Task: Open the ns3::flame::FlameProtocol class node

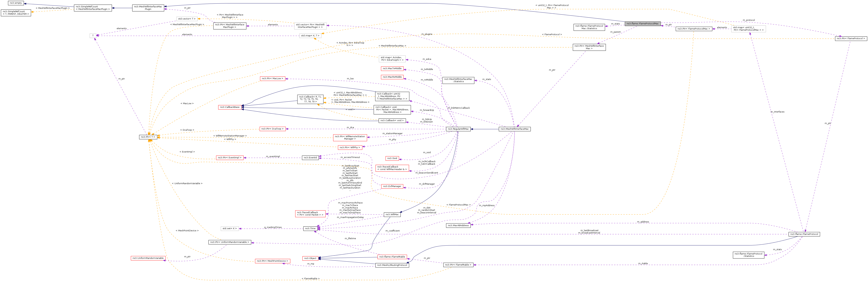Action: point(804,234)
